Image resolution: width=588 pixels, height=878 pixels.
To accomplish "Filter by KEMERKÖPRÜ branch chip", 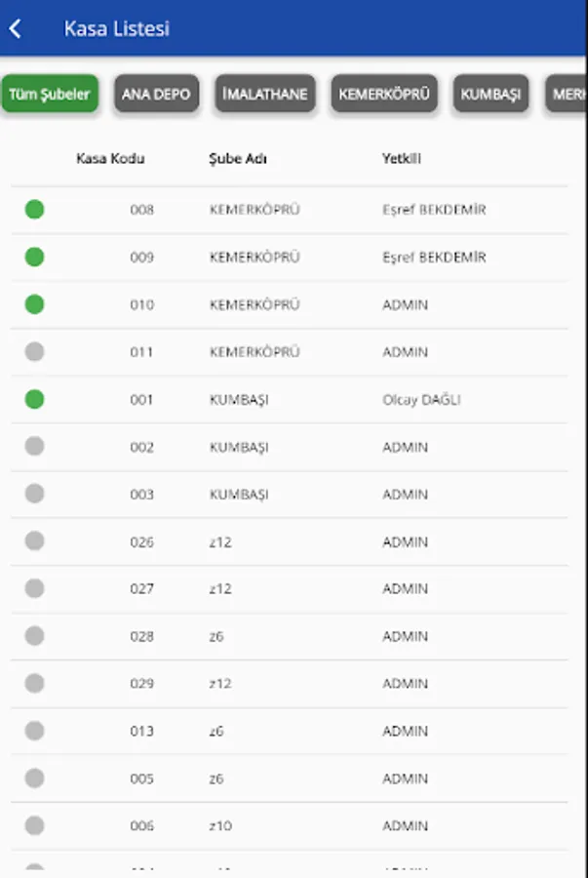I will 384,95.
